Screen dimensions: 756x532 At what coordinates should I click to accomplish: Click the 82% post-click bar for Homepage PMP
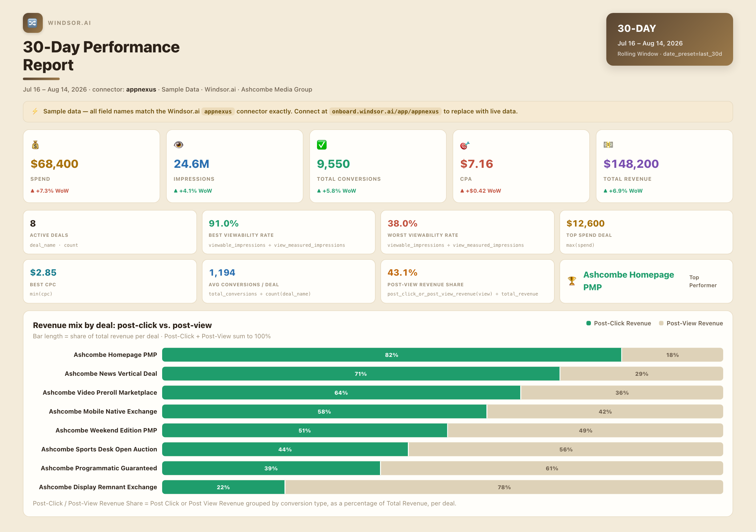coord(392,355)
